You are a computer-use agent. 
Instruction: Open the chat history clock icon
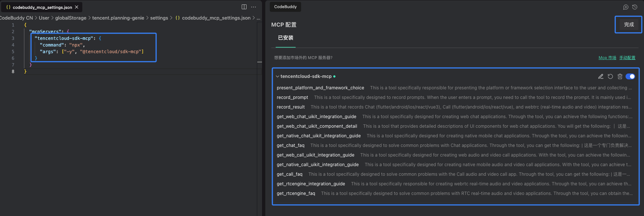[635, 7]
